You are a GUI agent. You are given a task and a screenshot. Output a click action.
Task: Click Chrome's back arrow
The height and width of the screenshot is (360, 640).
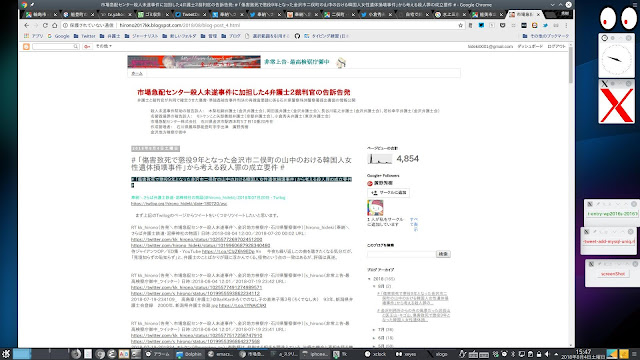(27, 25)
